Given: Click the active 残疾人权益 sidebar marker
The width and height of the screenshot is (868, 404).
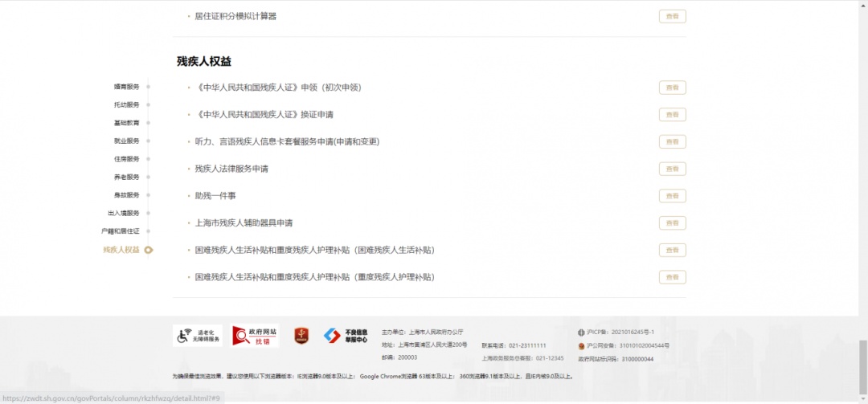Looking at the screenshot, I should (x=149, y=250).
